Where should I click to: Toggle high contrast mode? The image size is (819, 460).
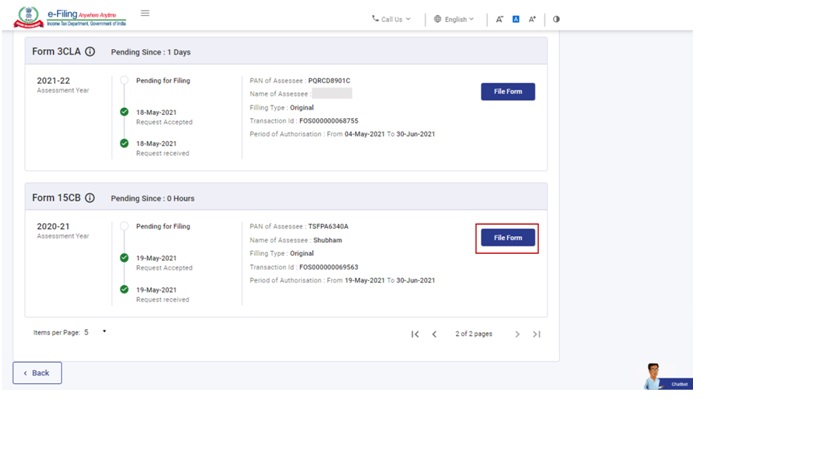pyautogui.click(x=556, y=19)
